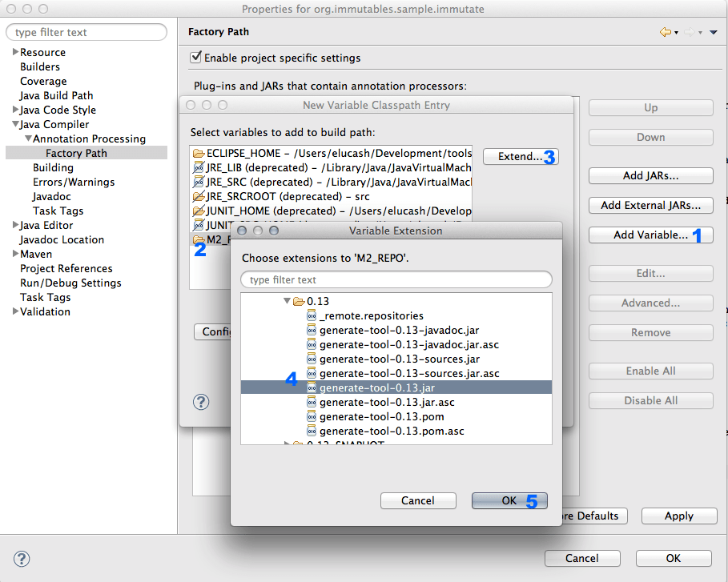Viewport: 728px width, 582px height.
Task: Click the back navigation arrow icon
Action: click(666, 32)
